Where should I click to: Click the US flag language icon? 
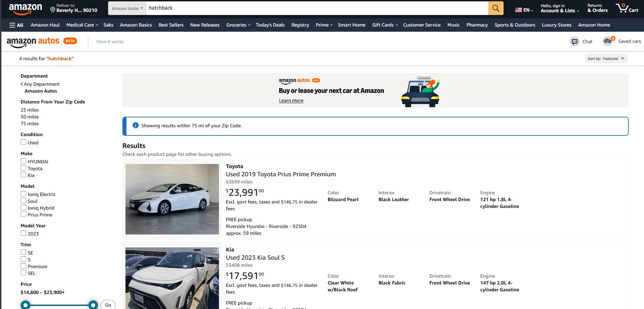(519, 10)
